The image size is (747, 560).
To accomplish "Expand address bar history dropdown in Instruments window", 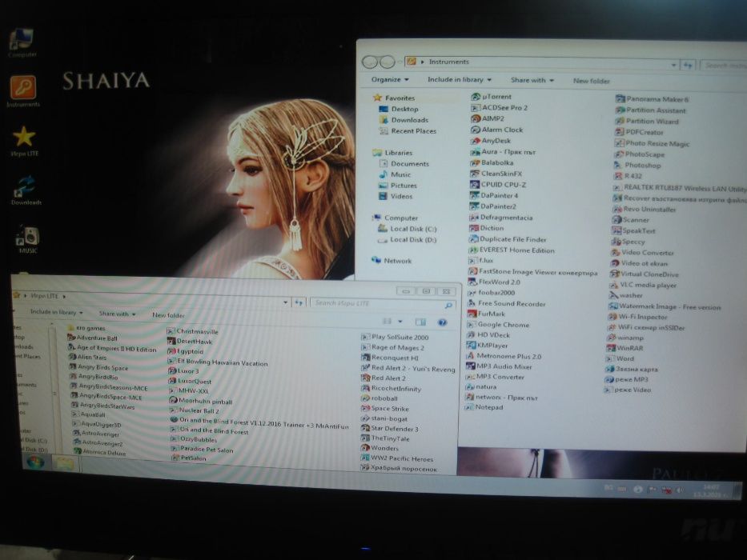I will (673, 65).
